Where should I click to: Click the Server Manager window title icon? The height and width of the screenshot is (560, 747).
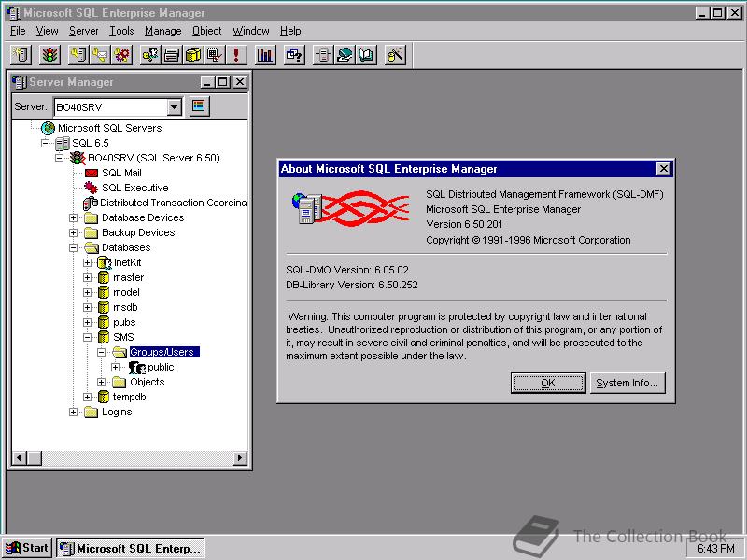19,82
